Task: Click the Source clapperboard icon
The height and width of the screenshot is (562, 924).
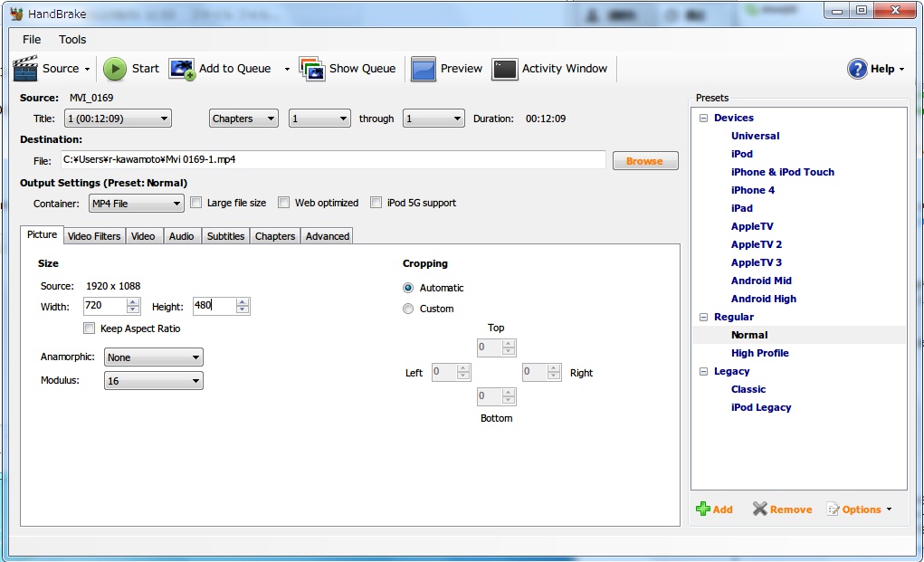Action: point(25,69)
